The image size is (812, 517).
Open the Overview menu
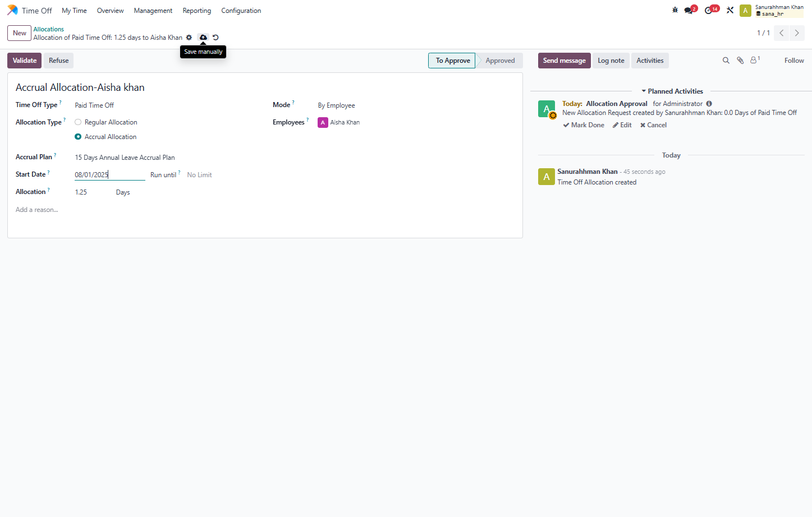110,11
